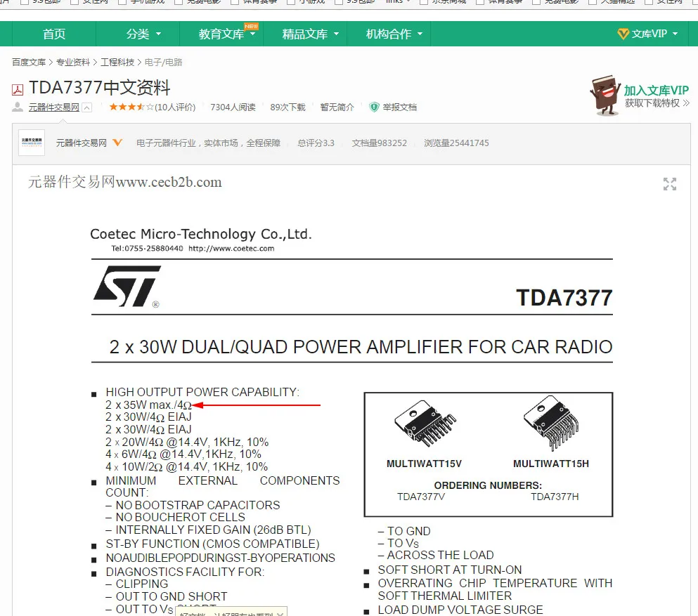Viewport: 698px width, 616px height.
Task: Click the 7304人阅读 count
Action: pyautogui.click(x=233, y=107)
